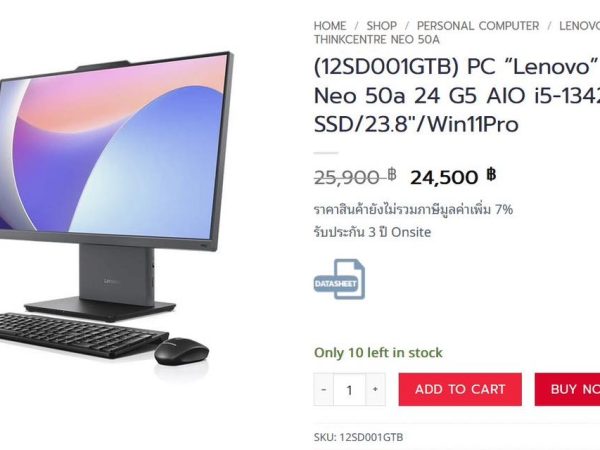Select the product title heading text
Viewport: 600px width, 450px height.
tap(457, 95)
